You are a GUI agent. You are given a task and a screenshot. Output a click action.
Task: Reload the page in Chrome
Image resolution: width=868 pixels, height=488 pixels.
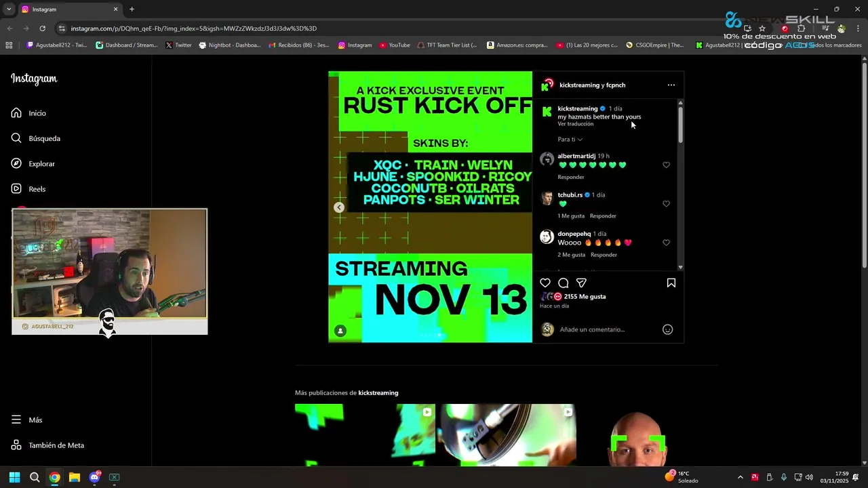tap(42, 28)
